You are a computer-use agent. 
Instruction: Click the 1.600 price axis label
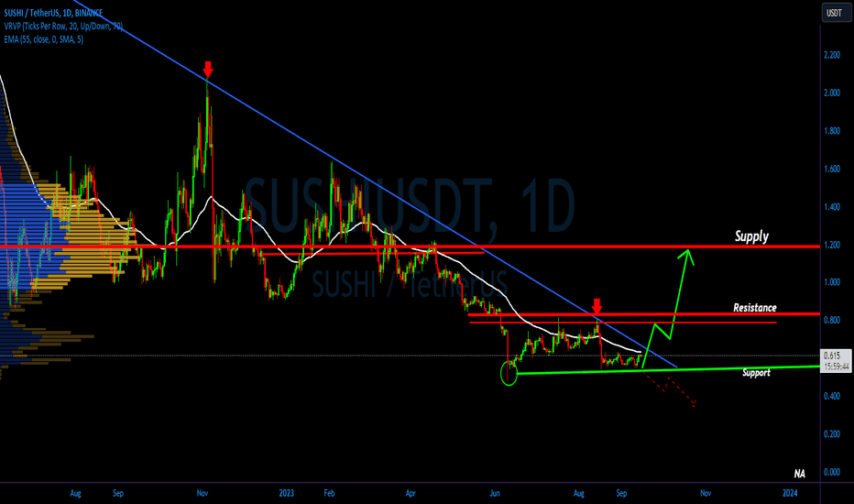(832, 169)
